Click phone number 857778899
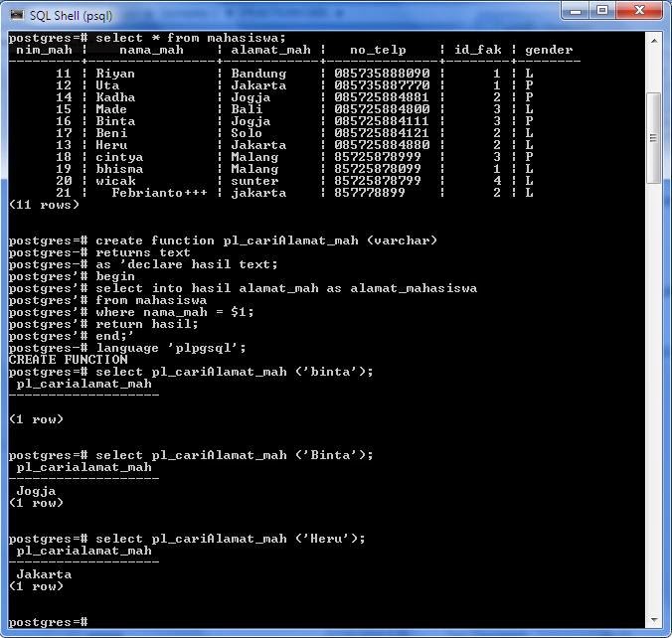 coord(370,193)
